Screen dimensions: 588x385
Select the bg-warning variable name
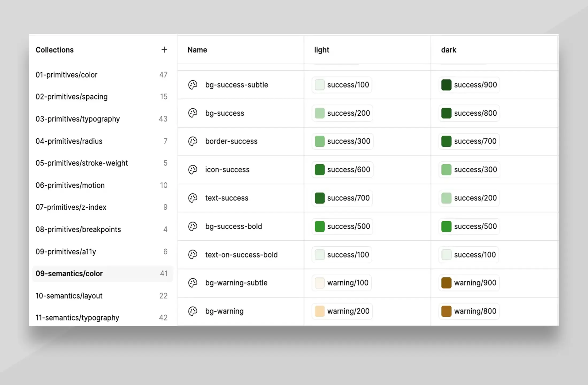(x=224, y=311)
